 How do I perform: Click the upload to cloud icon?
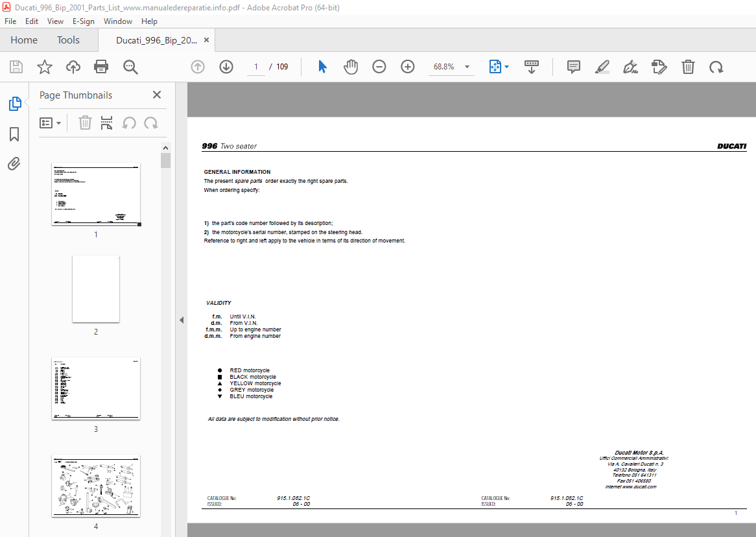point(73,67)
